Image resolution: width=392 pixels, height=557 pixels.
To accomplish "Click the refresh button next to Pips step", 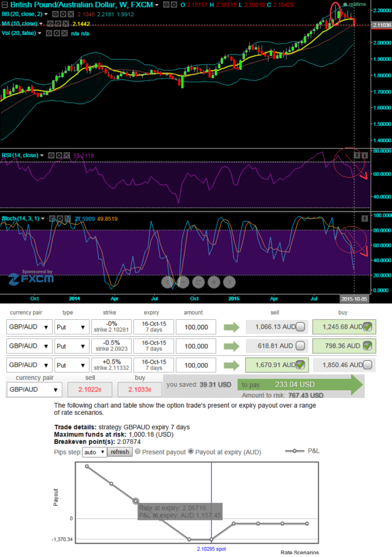I will coord(120,452).
